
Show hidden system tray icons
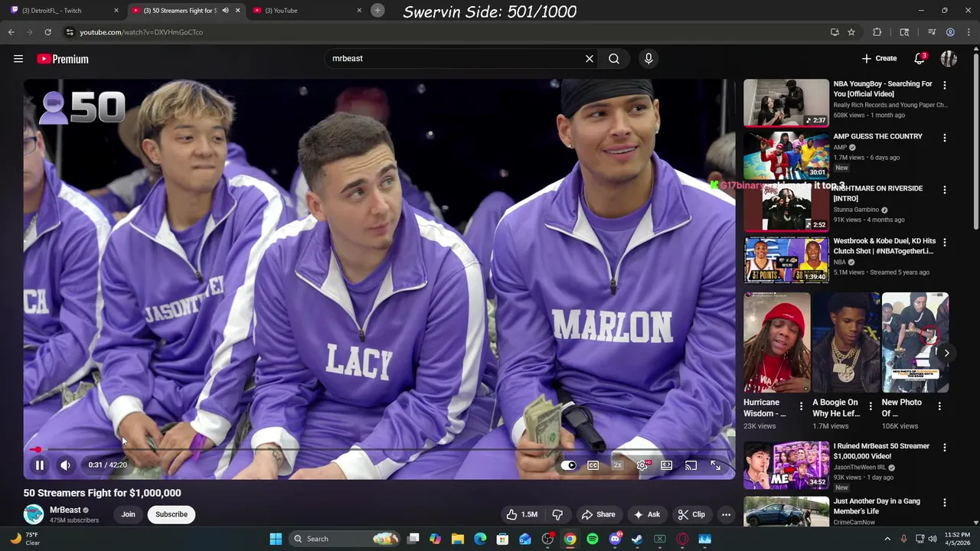887,539
